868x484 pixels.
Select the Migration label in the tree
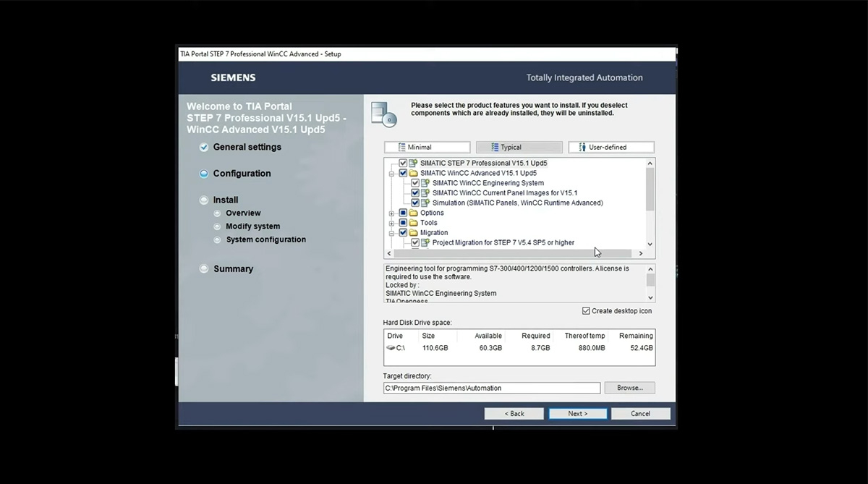434,233
